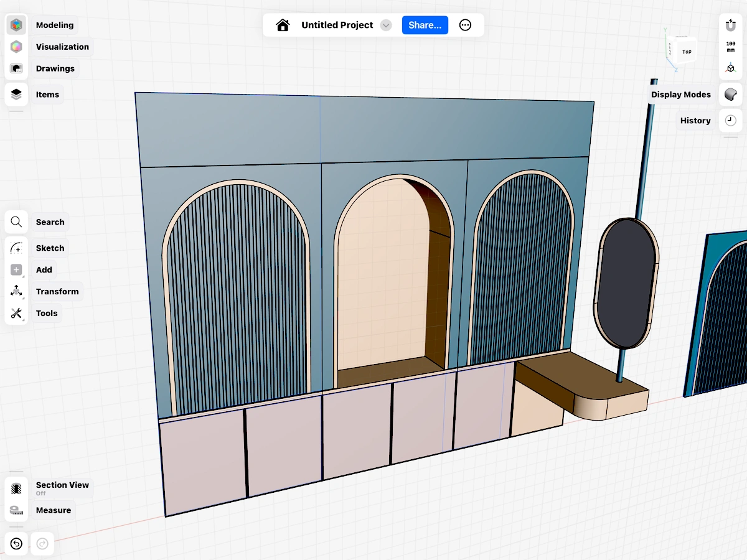Select the Transform tool
This screenshot has width=747, height=560.
click(17, 292)
